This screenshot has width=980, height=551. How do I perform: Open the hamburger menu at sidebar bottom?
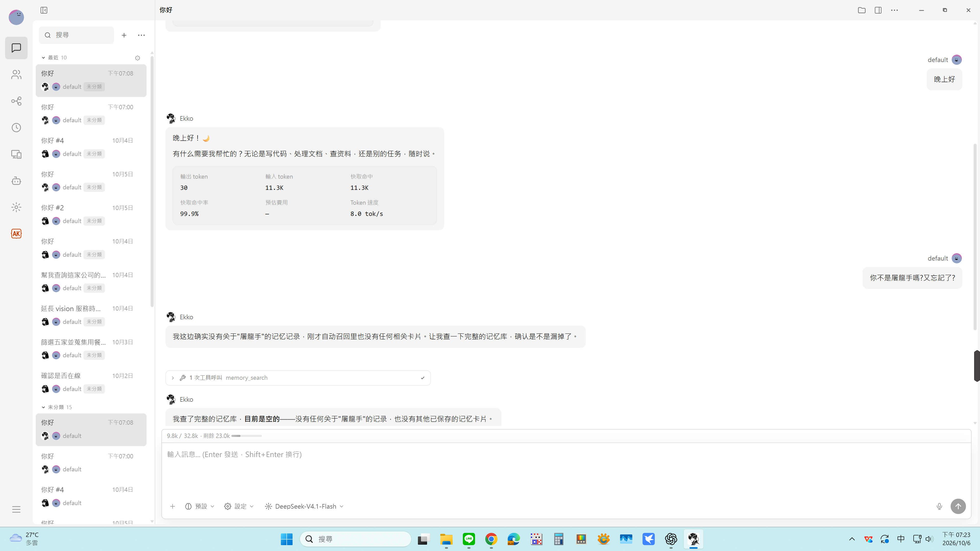16,510
